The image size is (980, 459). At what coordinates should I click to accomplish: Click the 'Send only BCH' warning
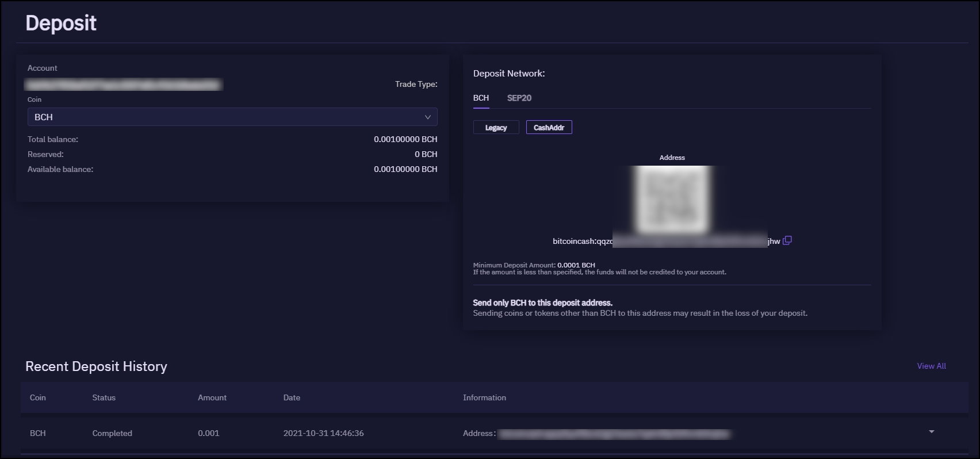click(x=542, y=303)
